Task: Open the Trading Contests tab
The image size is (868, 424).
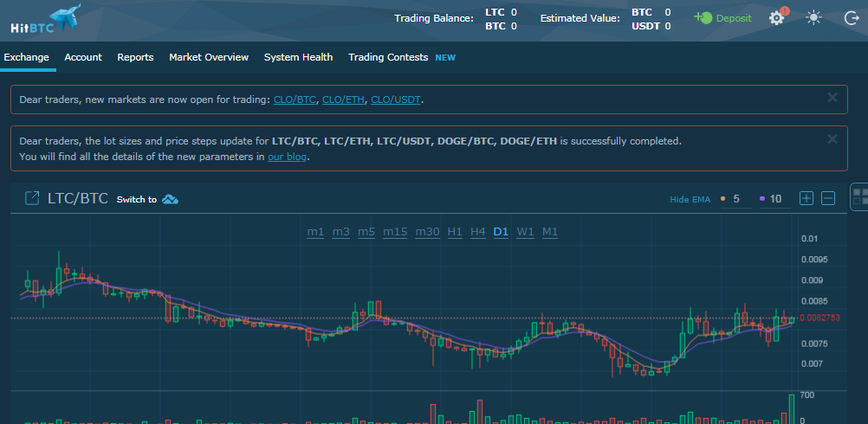Action: click(388, 57)
